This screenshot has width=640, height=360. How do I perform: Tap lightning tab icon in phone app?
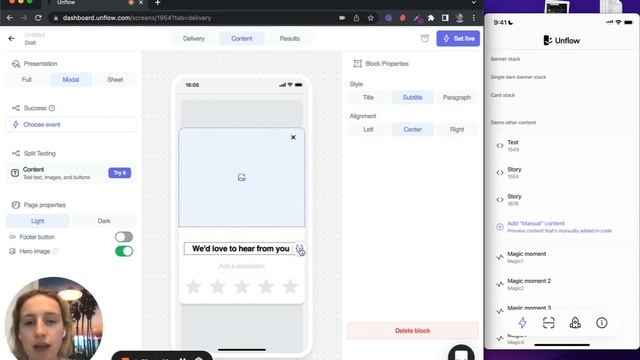click(x=522, y=323)
